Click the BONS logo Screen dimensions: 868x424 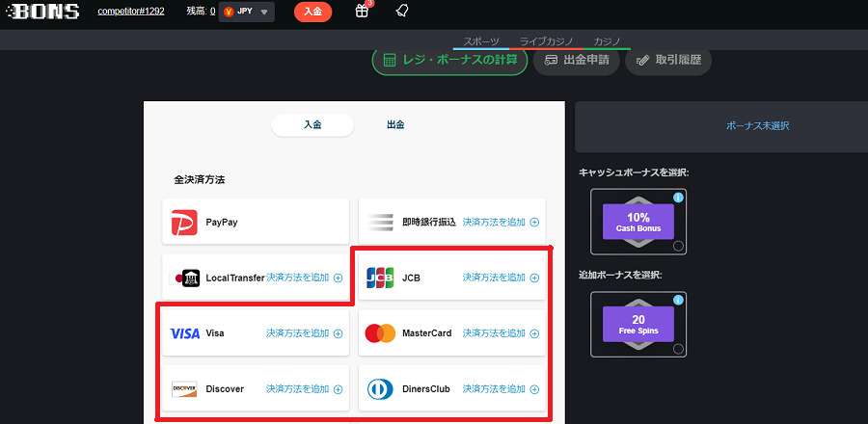coord(44,12)
